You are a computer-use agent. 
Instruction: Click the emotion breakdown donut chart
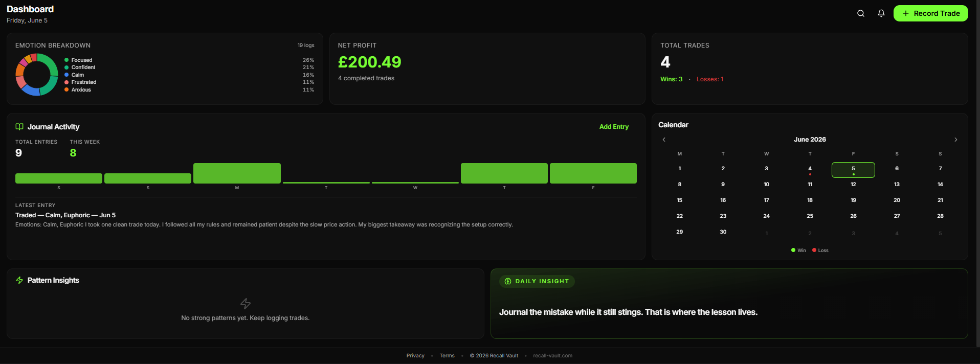tap(36, 75)
